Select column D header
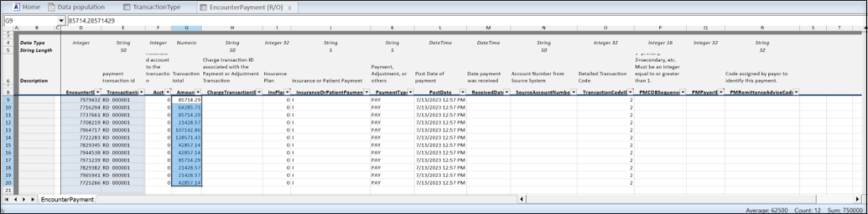 (81, 28)
